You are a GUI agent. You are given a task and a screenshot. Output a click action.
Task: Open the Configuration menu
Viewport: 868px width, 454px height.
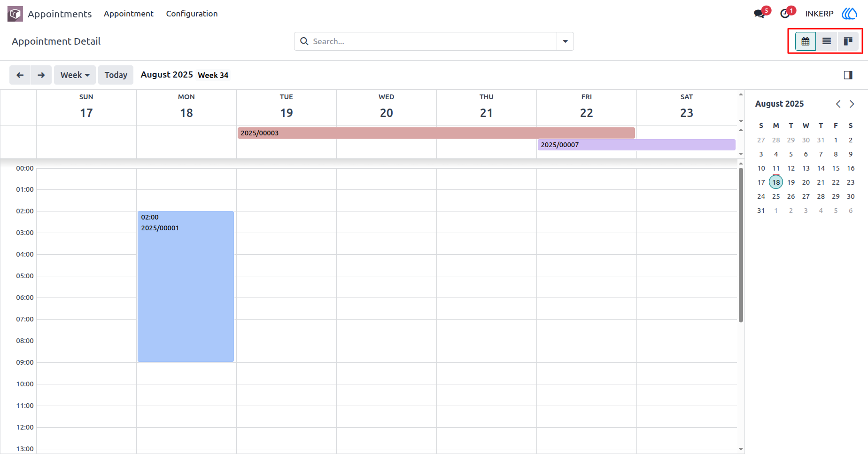coord(192,14)
